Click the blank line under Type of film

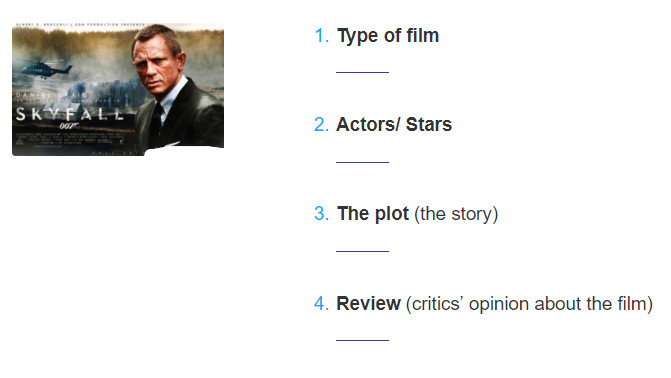click(362, 72)
